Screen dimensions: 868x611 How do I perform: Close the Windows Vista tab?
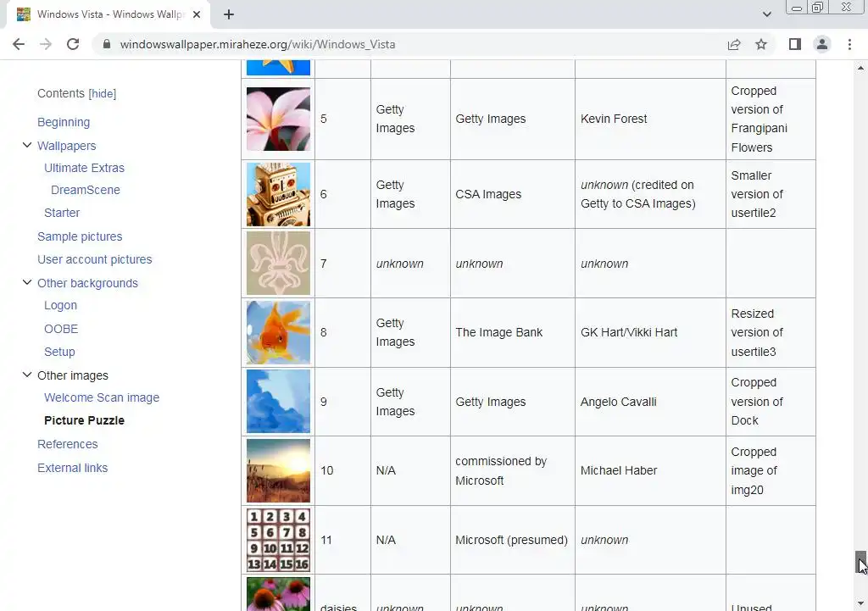197,14
